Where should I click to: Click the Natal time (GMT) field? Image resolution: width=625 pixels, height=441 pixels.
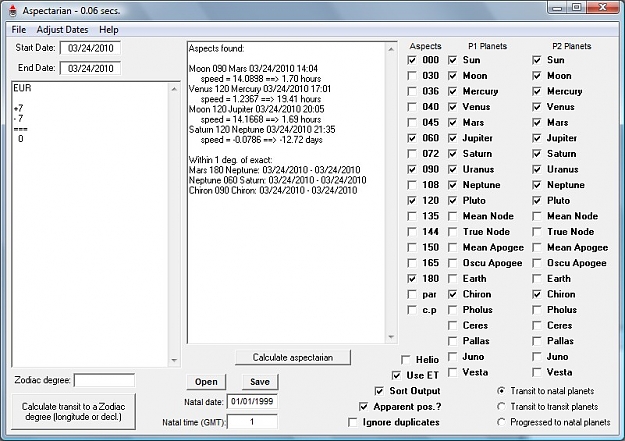pyautogui.click(x=252, y=421)
